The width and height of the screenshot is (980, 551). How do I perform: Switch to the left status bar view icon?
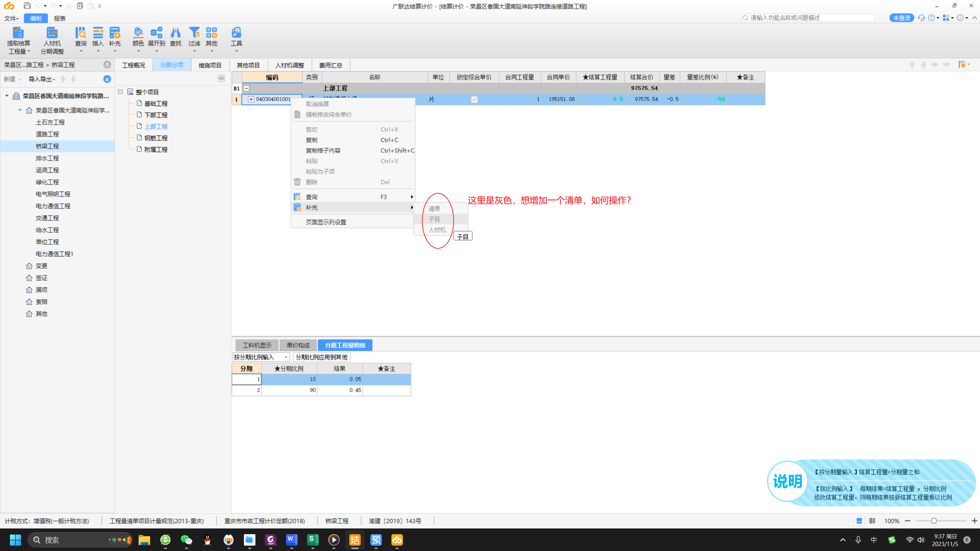(859, 521)
